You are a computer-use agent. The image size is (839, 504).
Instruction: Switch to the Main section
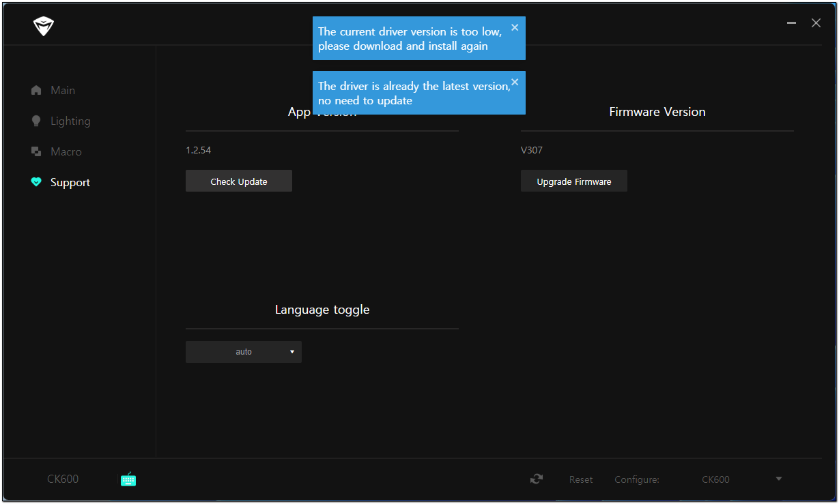[63, 91]
